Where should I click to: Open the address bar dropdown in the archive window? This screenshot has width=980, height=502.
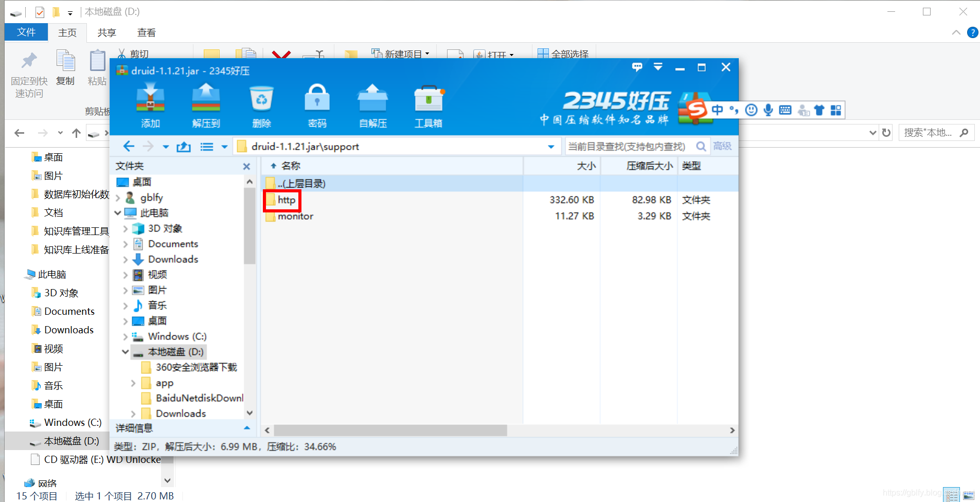click(552, 146)
